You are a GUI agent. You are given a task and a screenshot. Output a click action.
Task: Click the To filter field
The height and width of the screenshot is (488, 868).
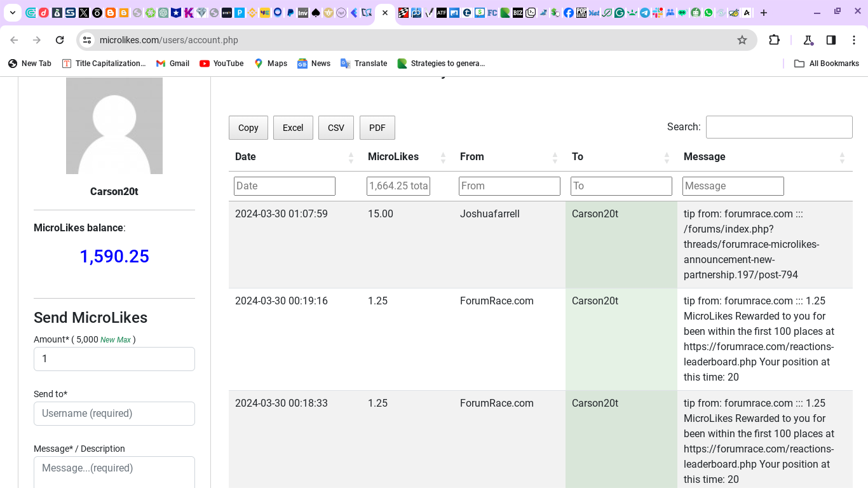click(621, 186)
